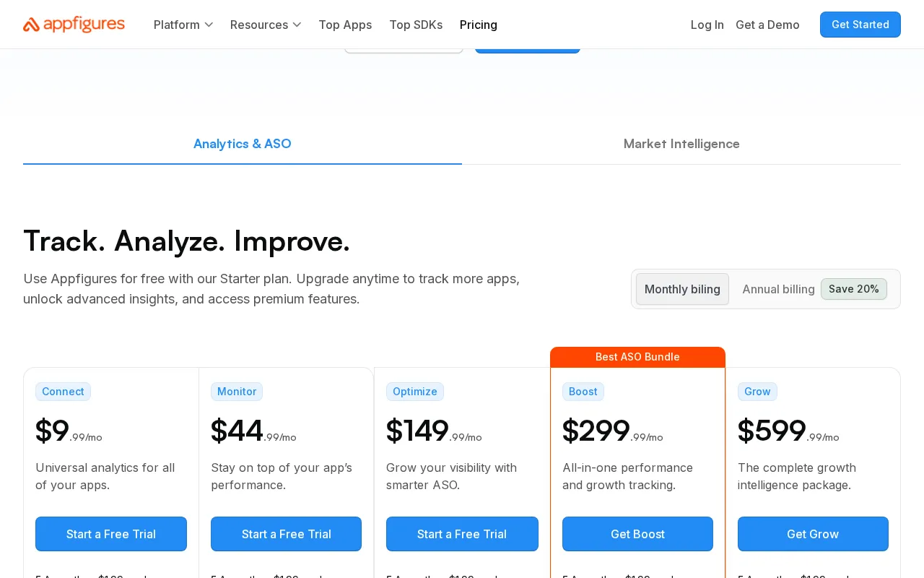Switch to Analytics & ASO tab
The image size is (924, 578).
click(x=243, y=144)
